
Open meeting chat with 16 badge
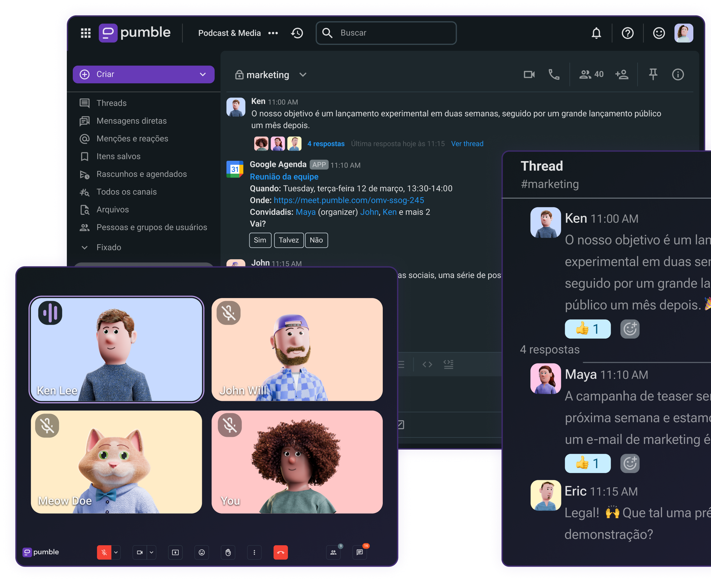click(x=360, y=552)
